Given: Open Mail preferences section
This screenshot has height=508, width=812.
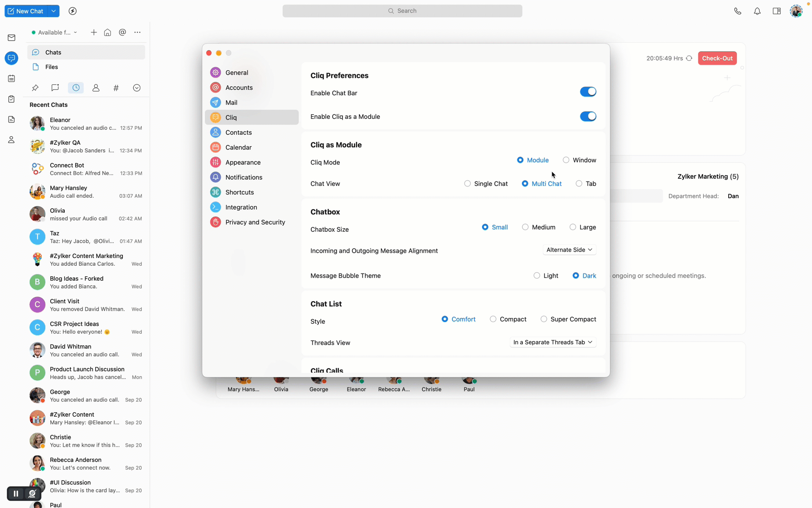Looking at the screenshot, I should pos(251,103).
